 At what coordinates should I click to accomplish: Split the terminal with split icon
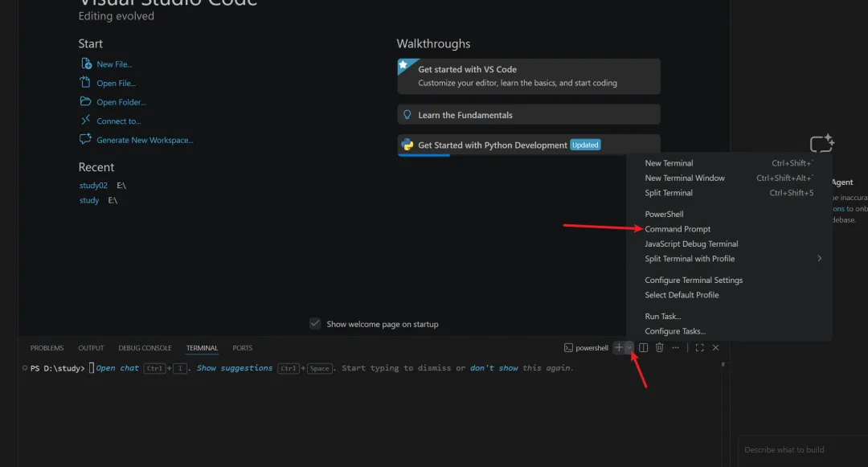[643, 347]
